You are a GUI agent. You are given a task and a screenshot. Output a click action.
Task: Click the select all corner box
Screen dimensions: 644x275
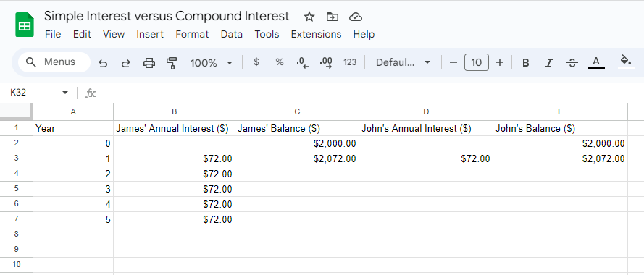16,111
